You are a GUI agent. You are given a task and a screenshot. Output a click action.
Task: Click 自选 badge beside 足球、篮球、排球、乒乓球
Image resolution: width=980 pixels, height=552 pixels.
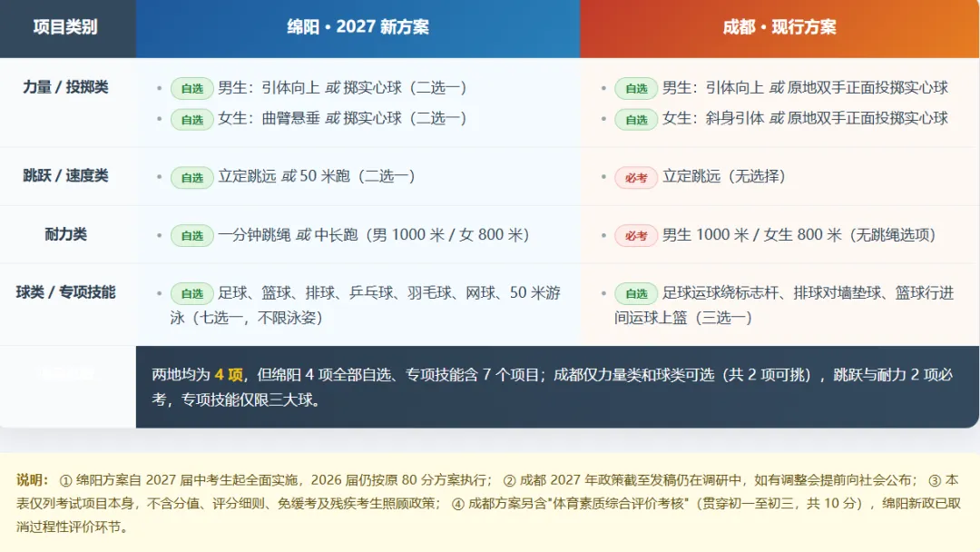(x=191, y=293)
